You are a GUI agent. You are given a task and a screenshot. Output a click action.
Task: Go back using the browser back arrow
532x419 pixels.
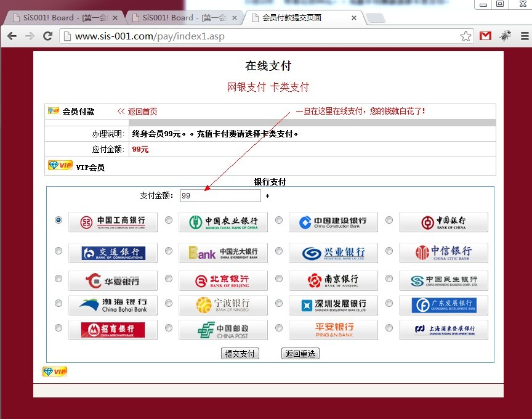coord(12,36)
